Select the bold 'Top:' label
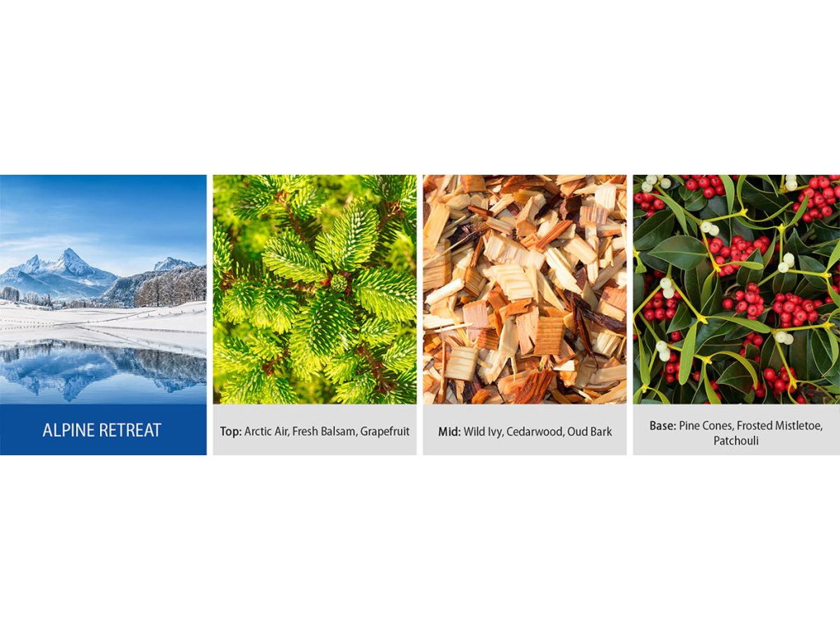This screenshot has height=630, width=840. (x=231, y=431)
